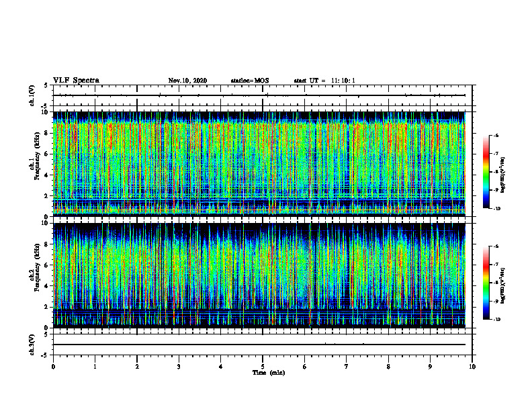Click the "4" kHz tick of ch.1 spectrogram

tap(47, 175)
